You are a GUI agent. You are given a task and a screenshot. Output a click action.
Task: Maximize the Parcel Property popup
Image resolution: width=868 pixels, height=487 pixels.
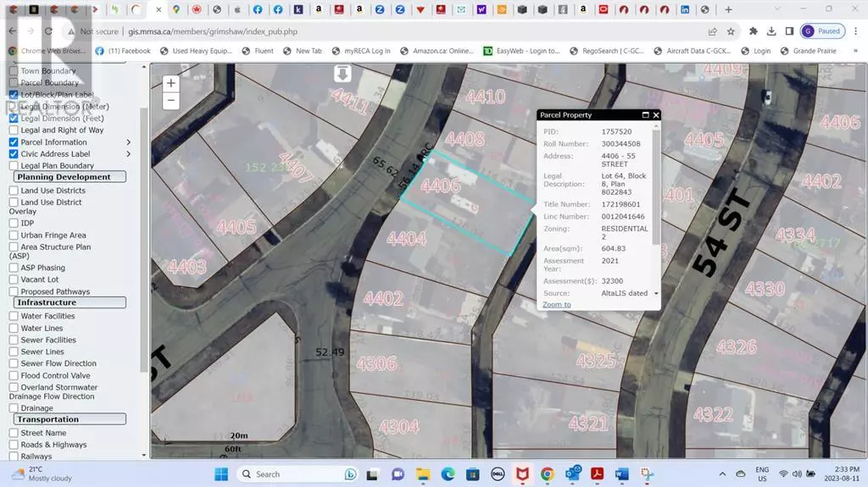tap(645, 115)
